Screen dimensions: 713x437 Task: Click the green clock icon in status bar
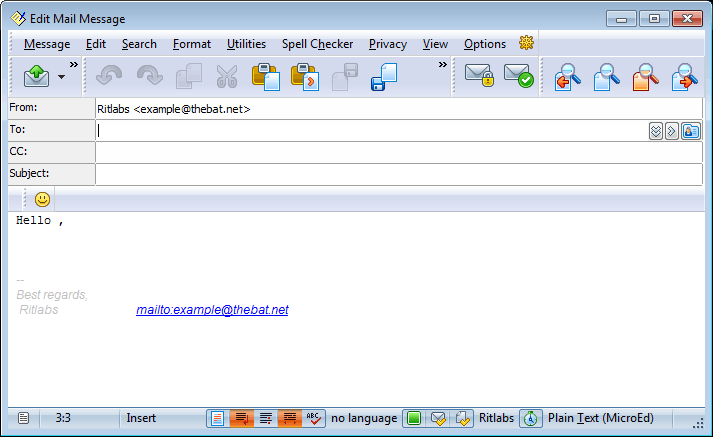tap(531, 418)
